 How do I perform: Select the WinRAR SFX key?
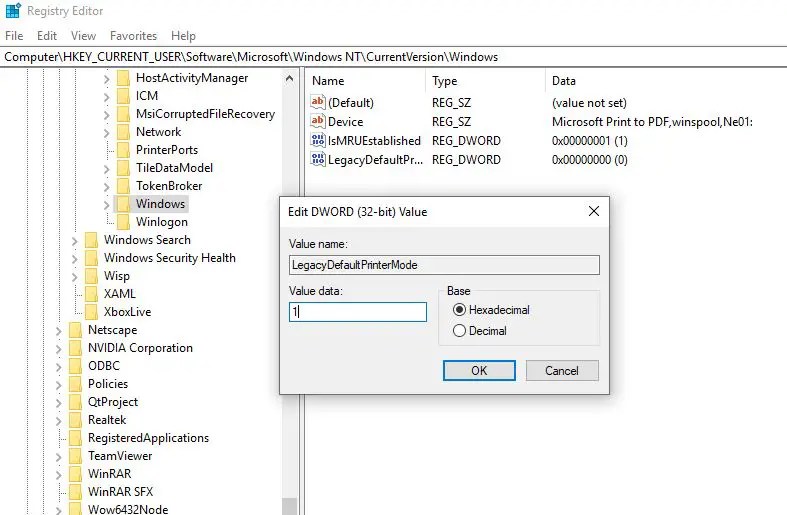pyautogui.click(x=120, y=492)
